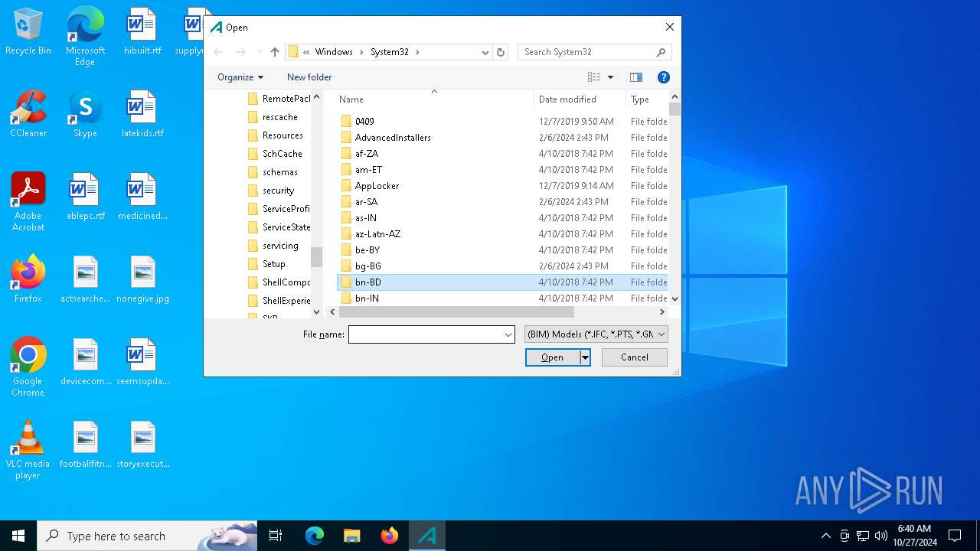Viewport: 980px width, 551px height.
Task: Click the Windows Start button
Action: pyautogui.click(x=18, y=536)
